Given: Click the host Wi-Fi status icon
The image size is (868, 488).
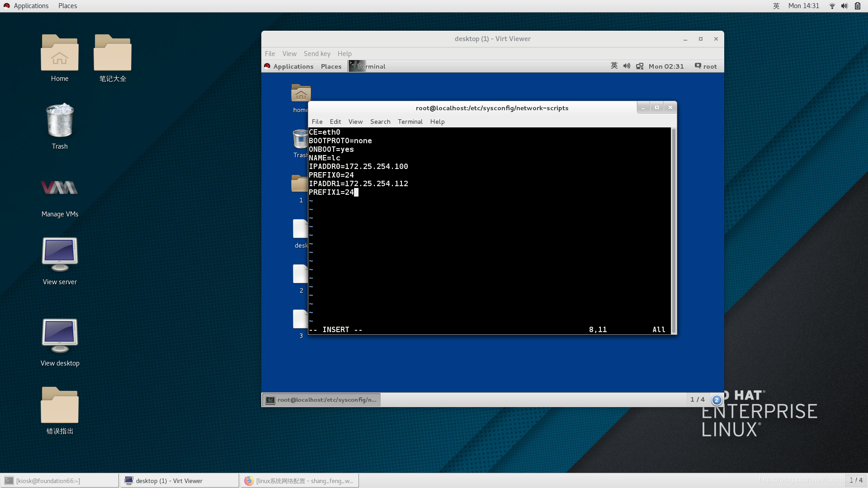Looking at the screenshot, I should click(832, 6).
